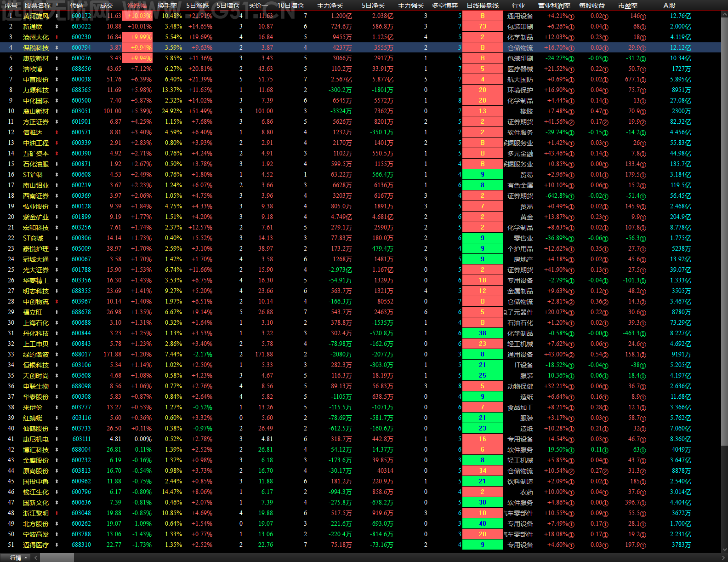This screenshot has height=562, width=728.
Task: Select stock name 中化国际
Action: tap(36, 101)
